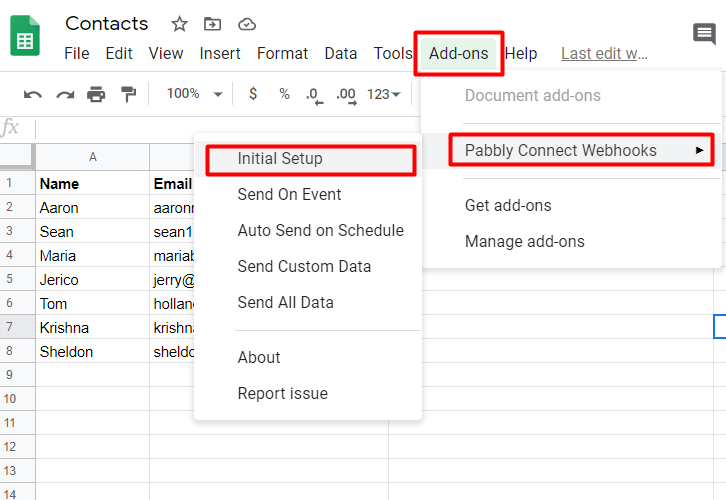726x500 pixels.
Task: Open the Help menu
Action: pyautogui.click(x=521, y=54)
